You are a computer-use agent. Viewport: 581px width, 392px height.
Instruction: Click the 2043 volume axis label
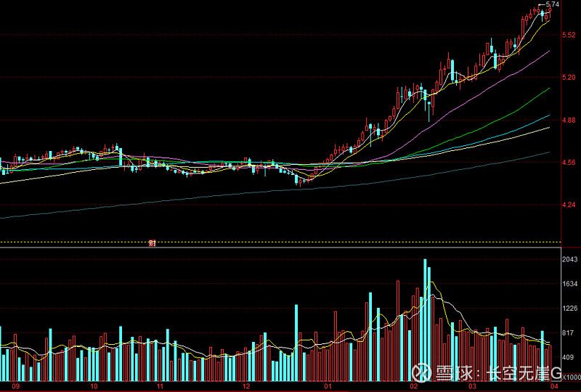[569, 260]
